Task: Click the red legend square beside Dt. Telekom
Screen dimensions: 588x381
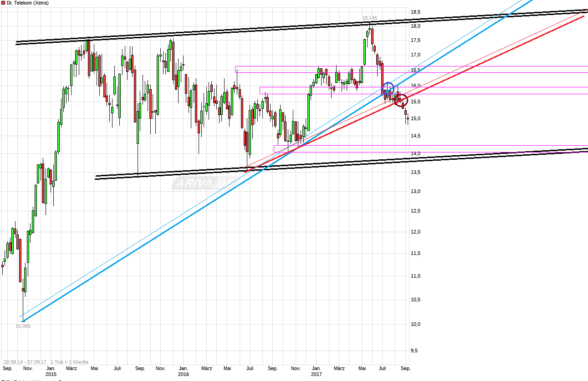Action: pyautogui.click(x=3, y=3)
